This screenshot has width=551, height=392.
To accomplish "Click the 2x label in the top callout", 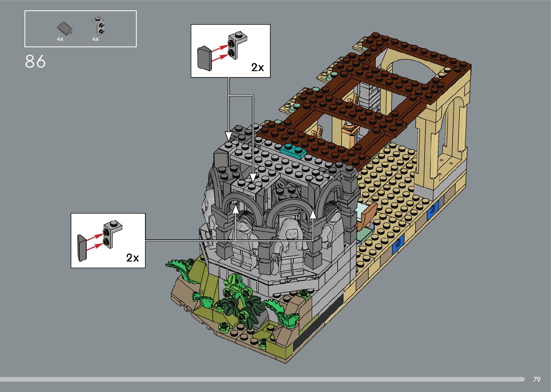I will [257, 67].
